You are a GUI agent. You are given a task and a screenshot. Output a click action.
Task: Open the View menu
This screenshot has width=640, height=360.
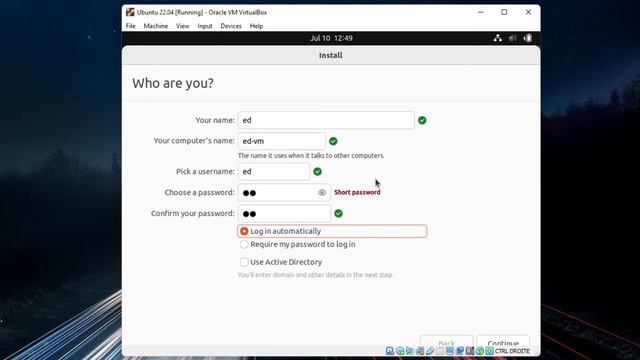coord(182,26)
